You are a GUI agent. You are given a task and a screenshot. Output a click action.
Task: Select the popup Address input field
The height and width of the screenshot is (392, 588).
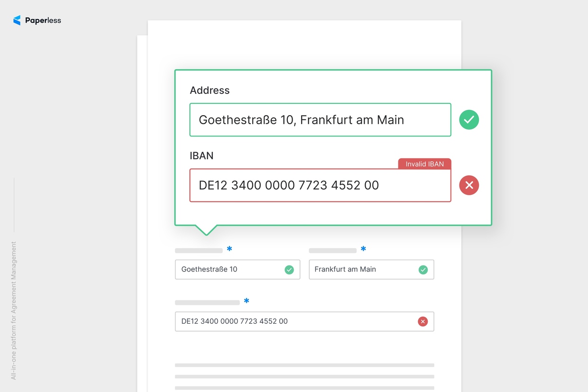click(320, 120)
